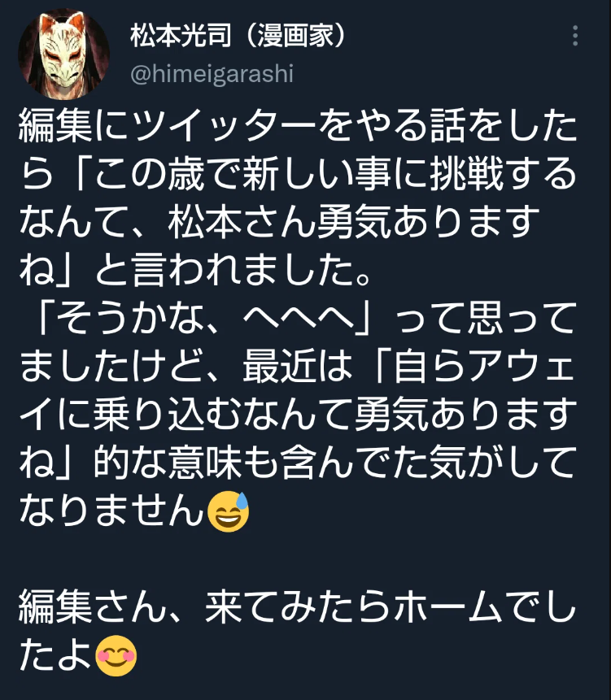Click the @himeigarashi handle

(212, 74)
